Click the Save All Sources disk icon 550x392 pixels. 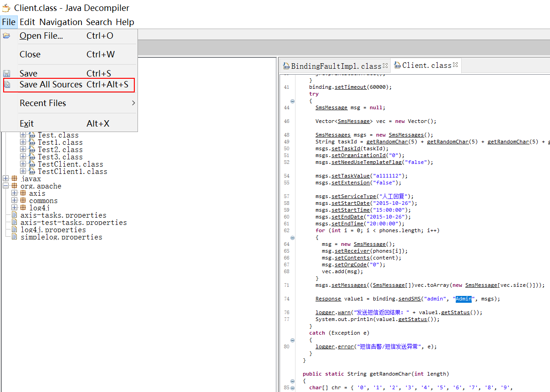7,85
